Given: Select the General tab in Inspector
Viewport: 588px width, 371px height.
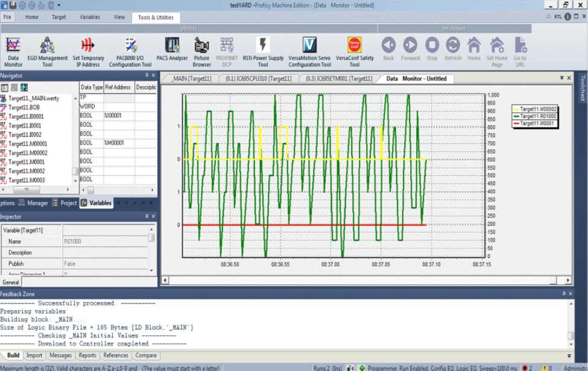Looking at the screenshot, I should pyautogui.click(x=11, y=282).
